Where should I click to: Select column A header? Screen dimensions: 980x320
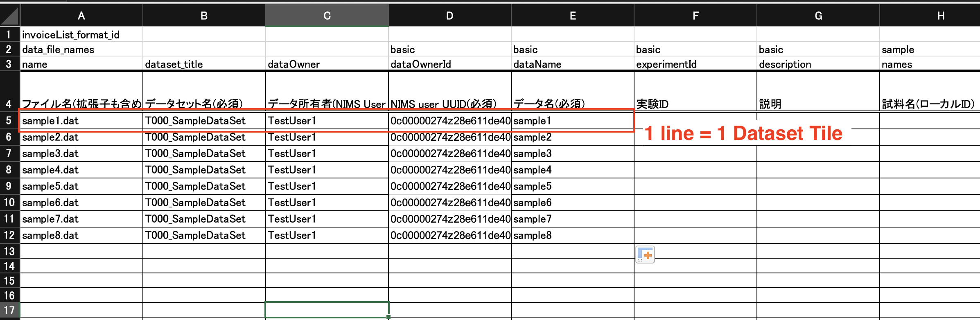click(x=81, y=16)
